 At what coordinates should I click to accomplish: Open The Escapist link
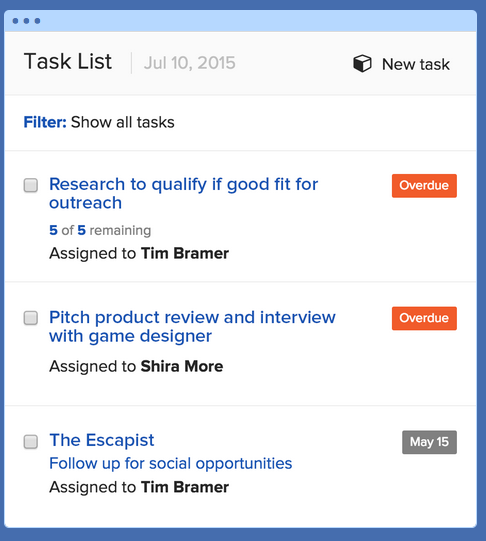tap(102, 440)
